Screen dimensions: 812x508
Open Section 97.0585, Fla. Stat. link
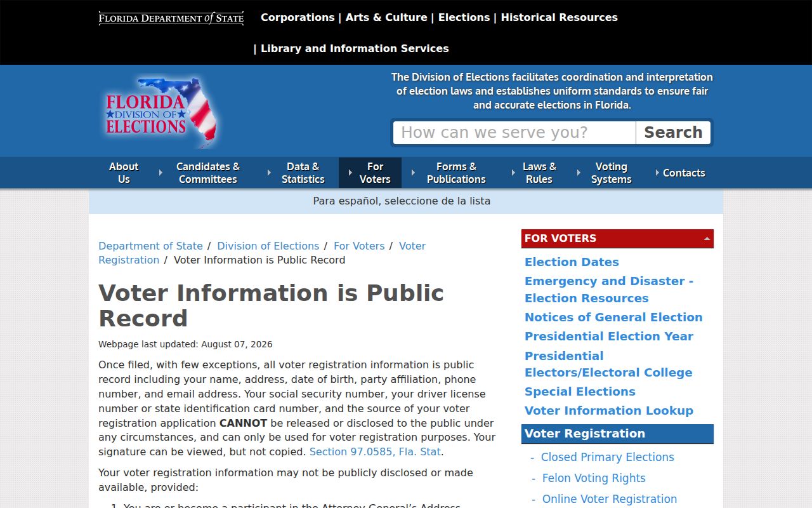375,451
